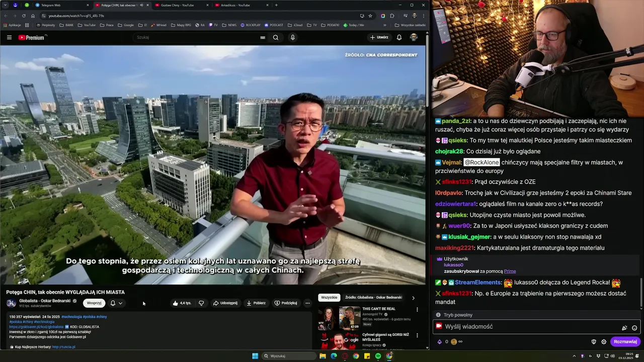The width and height of the screenshot is (644, 362).
Task: Toggle notification bell for Globalista channel
Action: pos(113,303)
